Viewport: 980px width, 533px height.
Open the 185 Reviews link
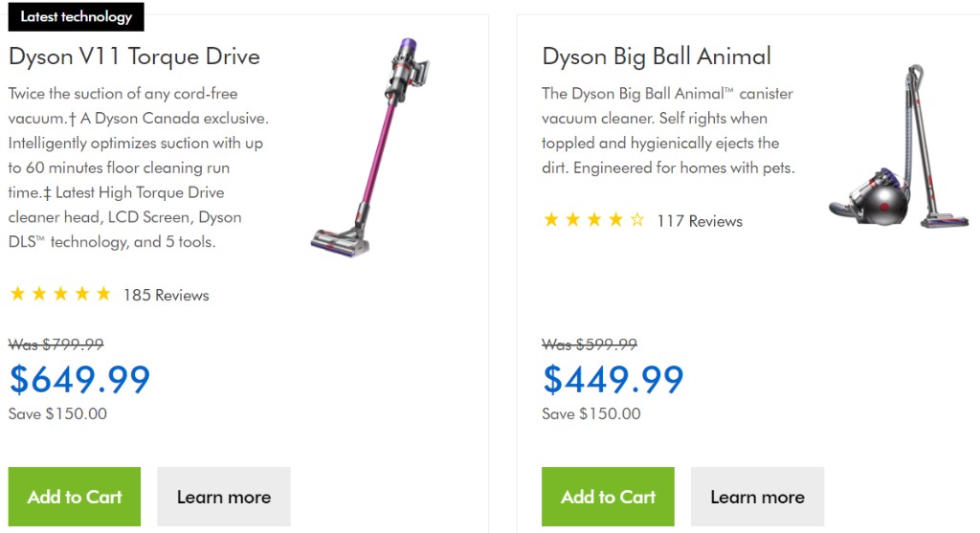(166, 295)
